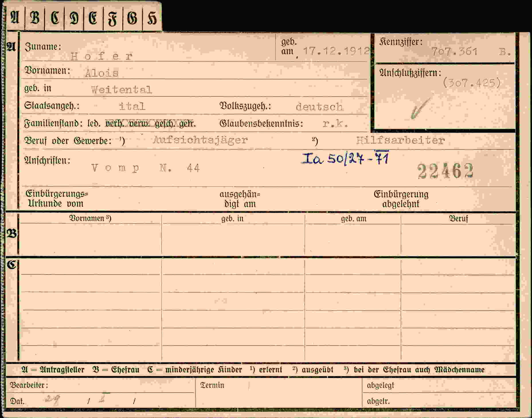The width and height of the screenshot is (532, 418).
Task: Click the section B marker letter
Action: point(12,233)
